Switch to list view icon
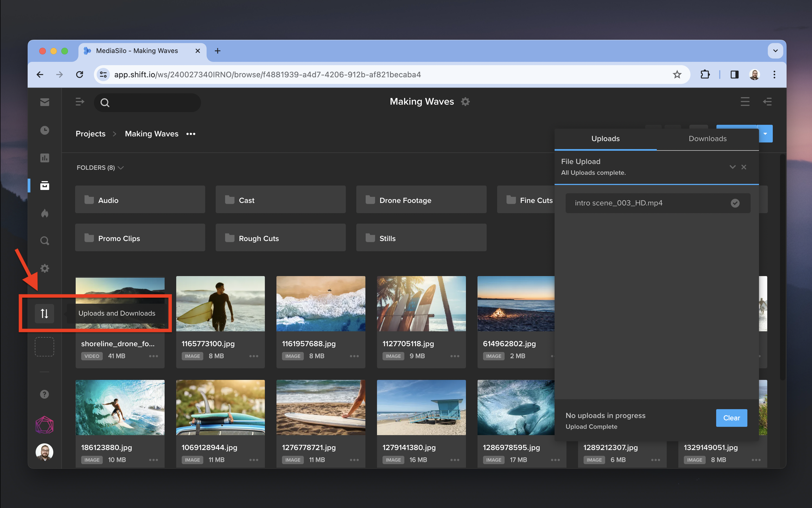The height and width of the screenshot is (508, 812). coord(745,102)
